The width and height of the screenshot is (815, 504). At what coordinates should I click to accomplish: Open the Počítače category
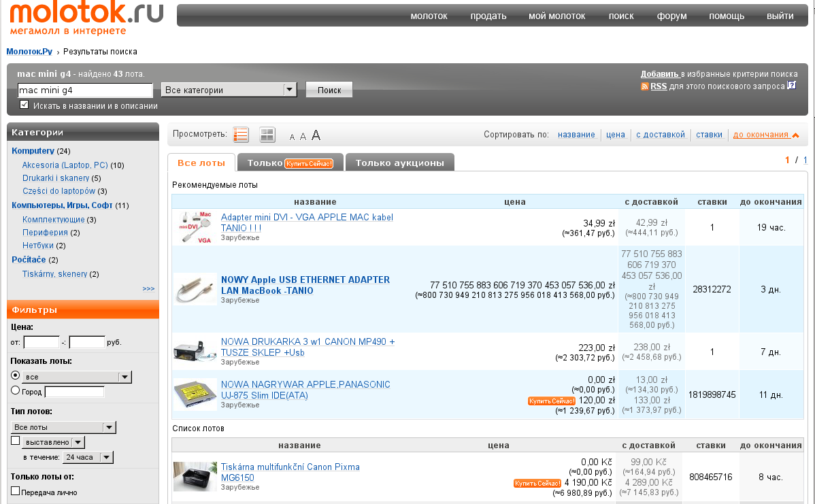click(x=29, y=260)
